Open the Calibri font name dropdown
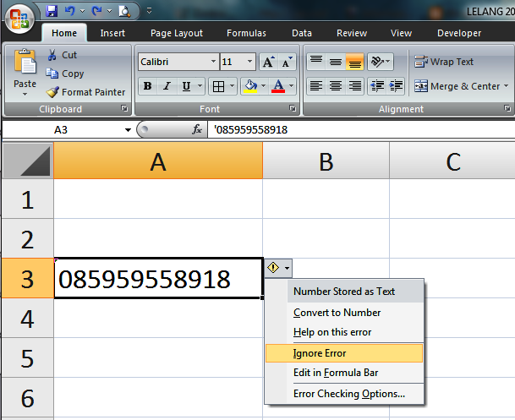This screenshot has height=420, width=515. click(x=213, y=62)
